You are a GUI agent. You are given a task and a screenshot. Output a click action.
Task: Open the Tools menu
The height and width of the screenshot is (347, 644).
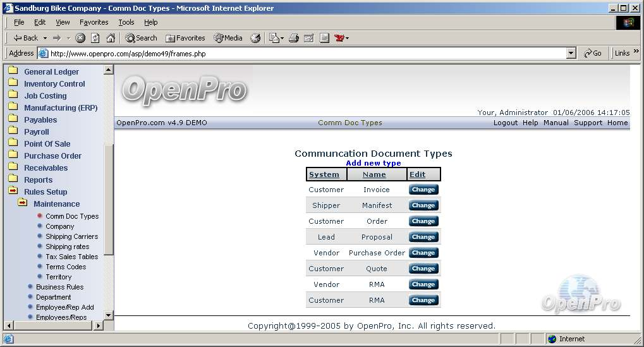[x=126, y=22]
